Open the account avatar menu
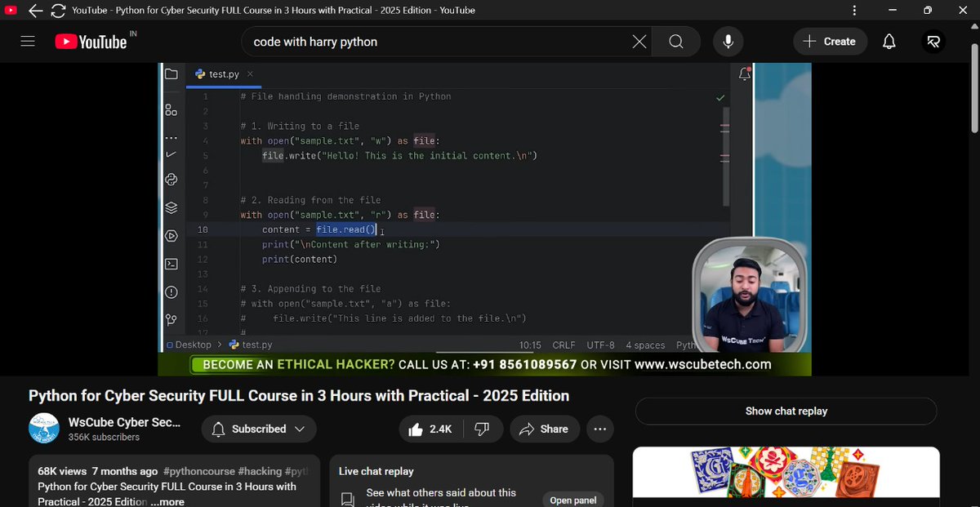 pyautogui.click(x=933, y=42)
